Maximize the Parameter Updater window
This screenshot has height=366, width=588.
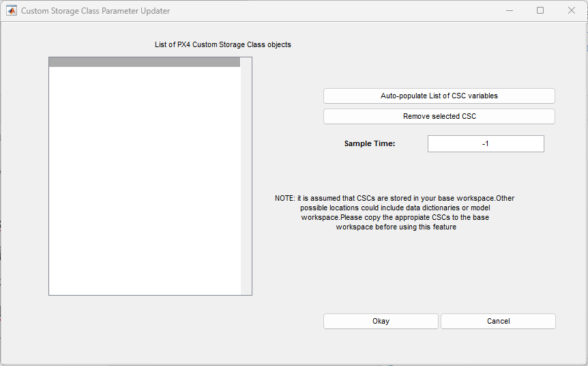tap(540, 10)
